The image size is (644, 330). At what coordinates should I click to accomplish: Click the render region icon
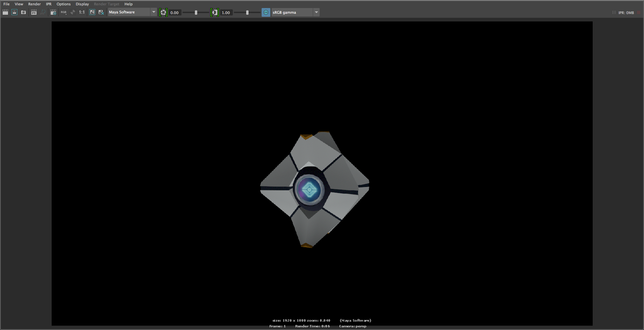(14, 12)
